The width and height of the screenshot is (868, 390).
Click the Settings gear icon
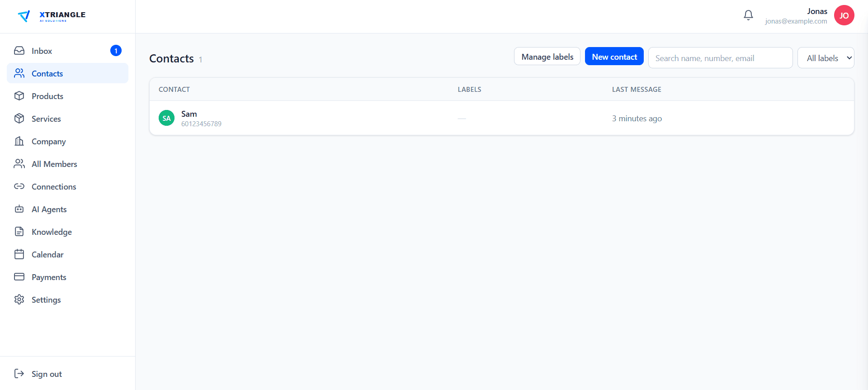coord(19,300)
